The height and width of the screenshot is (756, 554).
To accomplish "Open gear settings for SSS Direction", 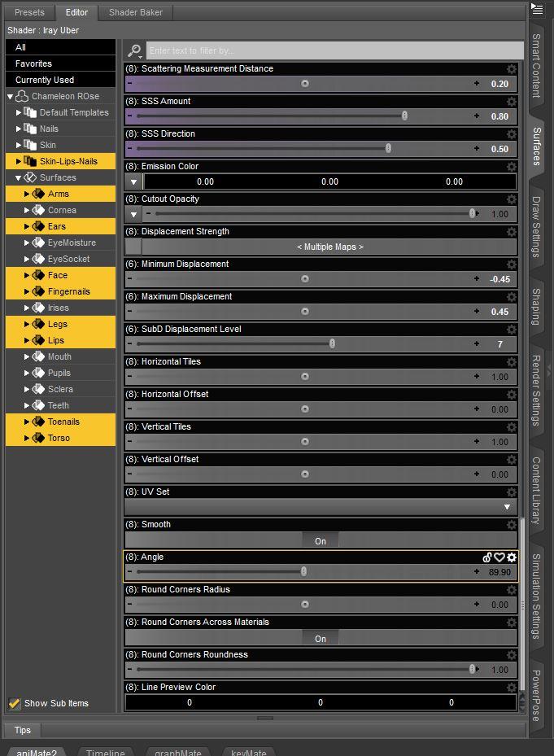I will (x=511, y=134).
